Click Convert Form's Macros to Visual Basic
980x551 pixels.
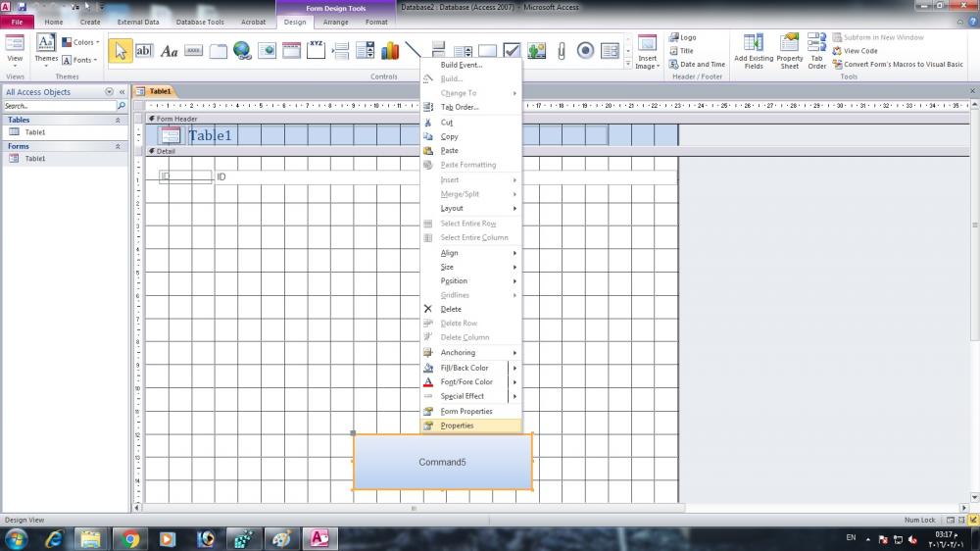898,65
